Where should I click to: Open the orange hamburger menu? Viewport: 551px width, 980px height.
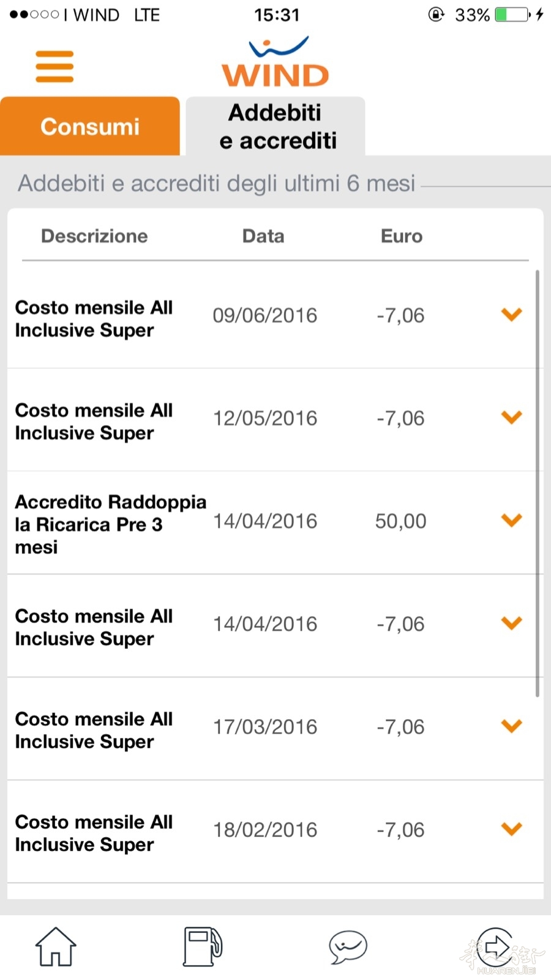(54, 66)
